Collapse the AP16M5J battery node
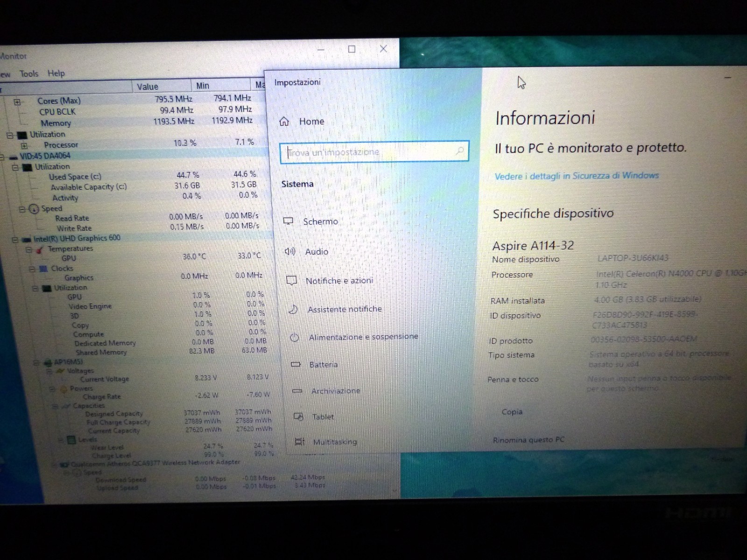 [x=36, y=363]
